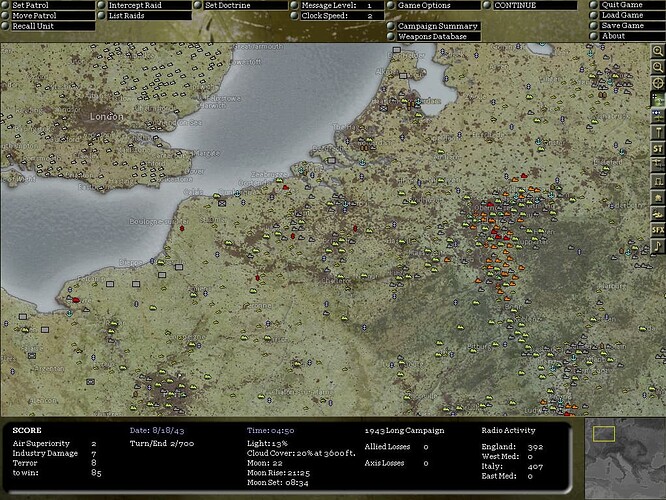Screen dimensions: 666x500
Task: Toggle the ST sidebar button
Action: click(658, 148)
